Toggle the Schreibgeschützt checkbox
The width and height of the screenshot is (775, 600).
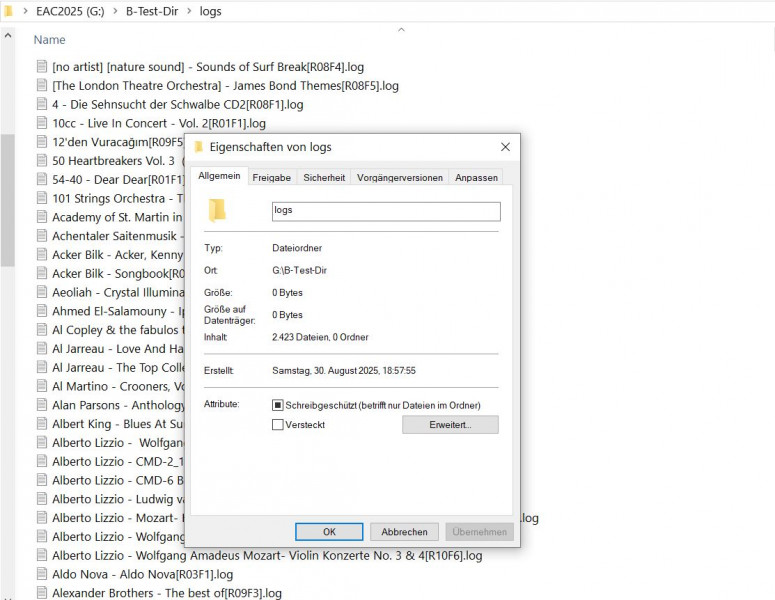[278, 405]
